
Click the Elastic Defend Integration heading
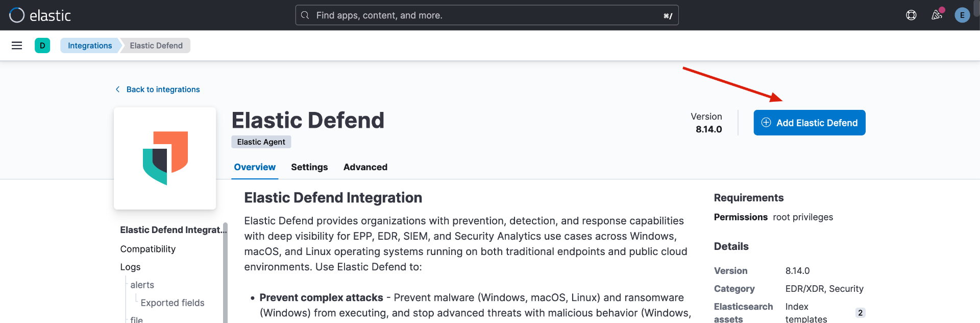coord(333,198)
